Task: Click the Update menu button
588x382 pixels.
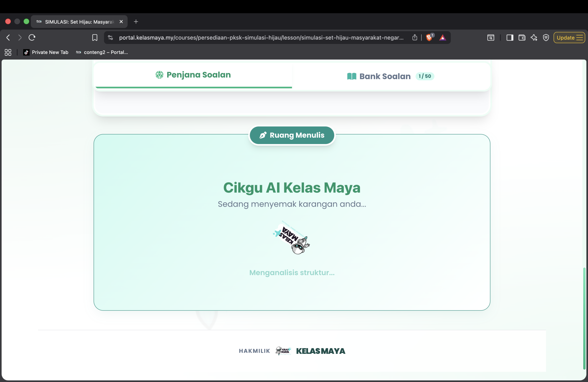Action: coord(569,37)
